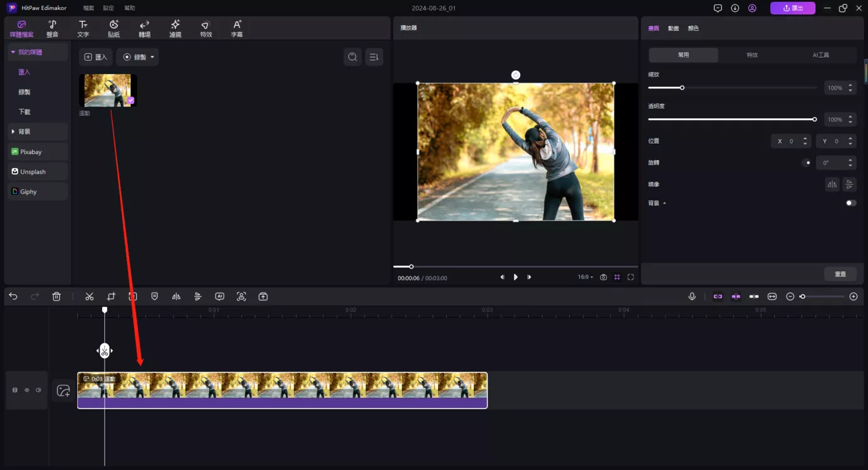The image size is (868, 470).
Task: Click the timeline zoom slider handle
Action: [x=803, y=296]
